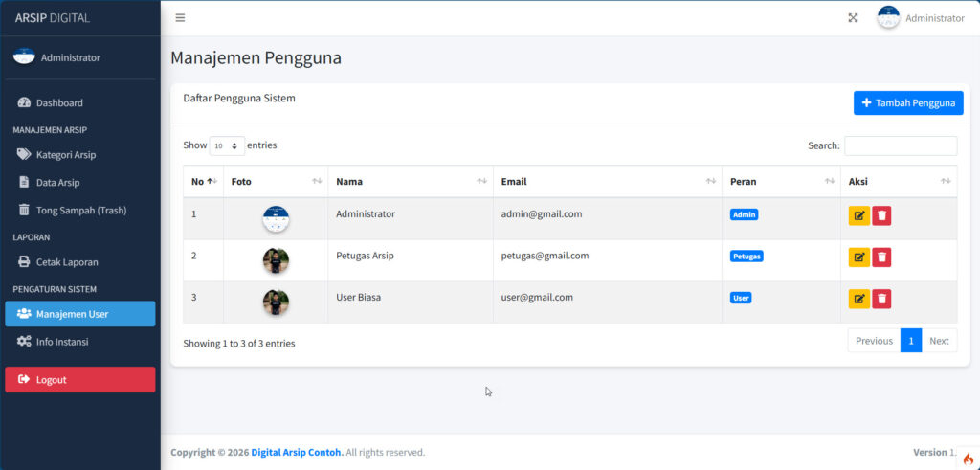Delete the Petugas Arsip user via trash icon

click(x=881, y=257)
